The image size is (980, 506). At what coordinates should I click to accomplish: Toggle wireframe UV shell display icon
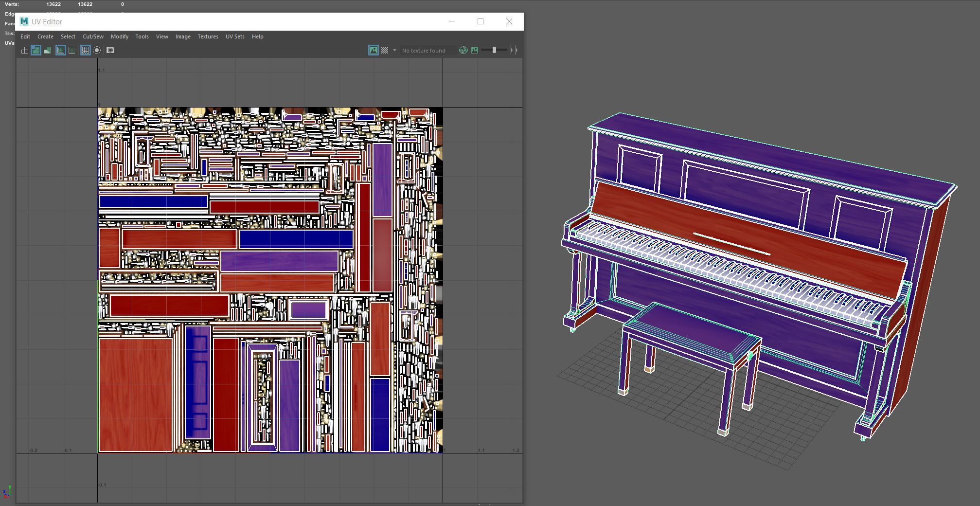click(x=25, y=50)
